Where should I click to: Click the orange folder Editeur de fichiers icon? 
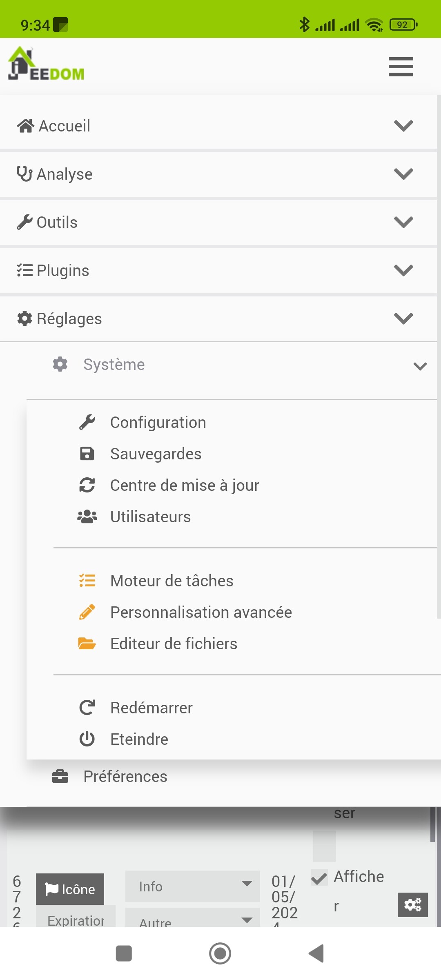87,644
